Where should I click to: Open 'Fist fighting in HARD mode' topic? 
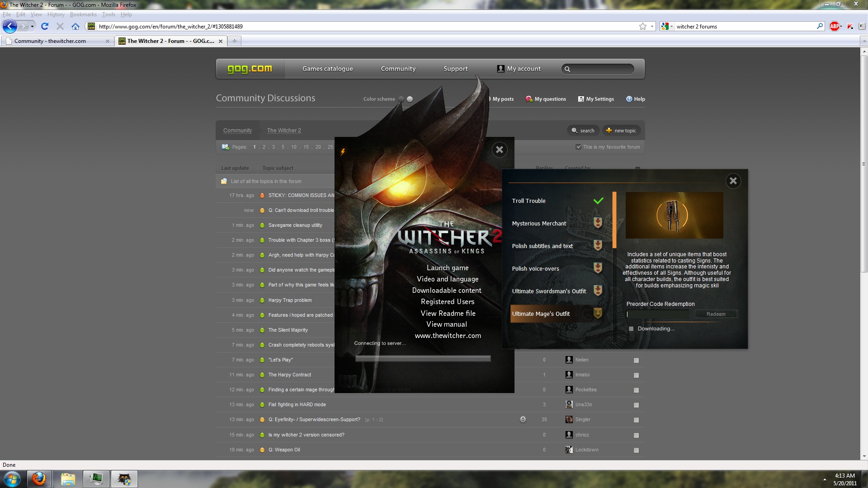[x=297, y=404]
